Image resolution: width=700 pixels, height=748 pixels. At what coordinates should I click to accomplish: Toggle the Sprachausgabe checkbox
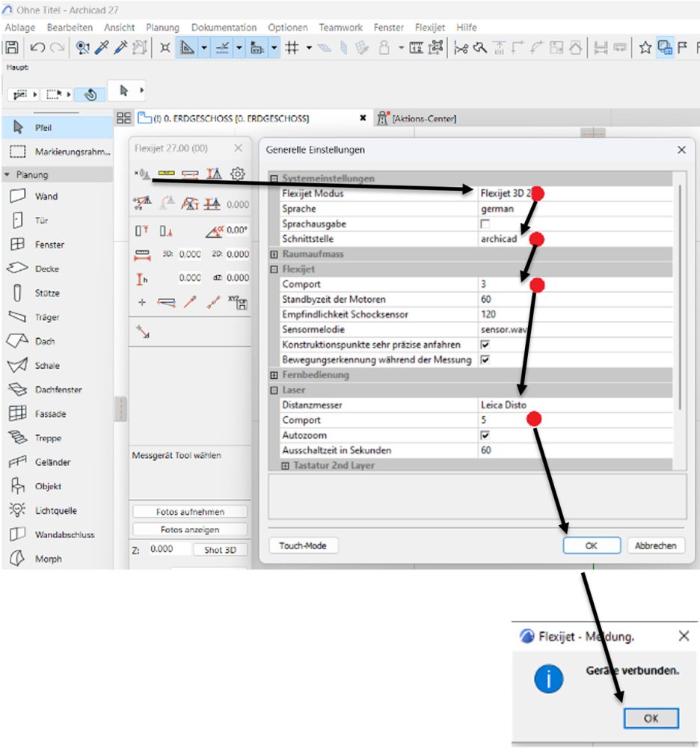[485, 224]
